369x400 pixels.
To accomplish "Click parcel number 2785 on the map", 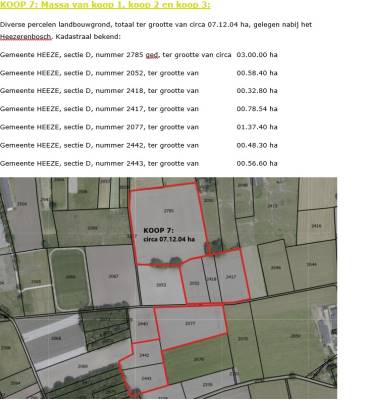I will [169, 210].
